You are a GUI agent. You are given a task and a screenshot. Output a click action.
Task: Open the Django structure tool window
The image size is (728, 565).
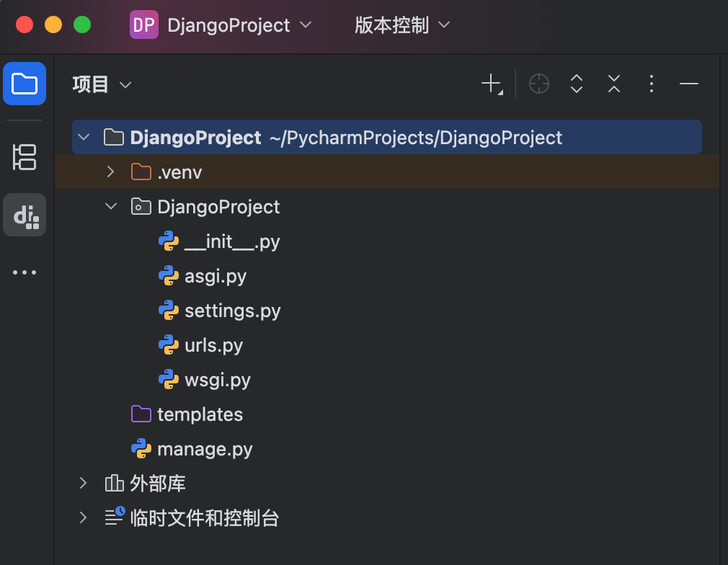25,215
